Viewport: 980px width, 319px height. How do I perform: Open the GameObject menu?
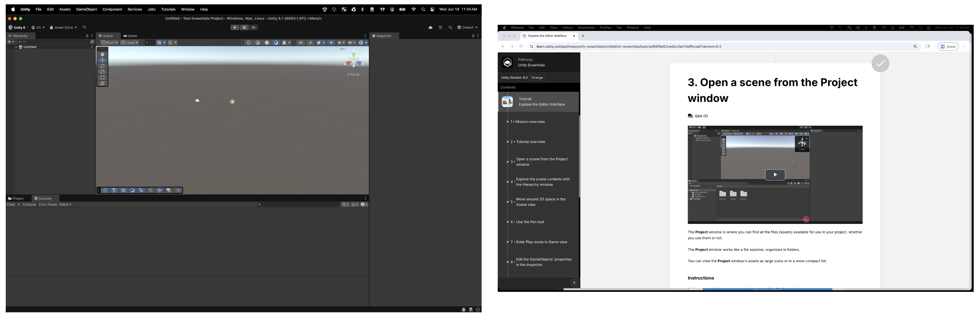pos(86,9)
